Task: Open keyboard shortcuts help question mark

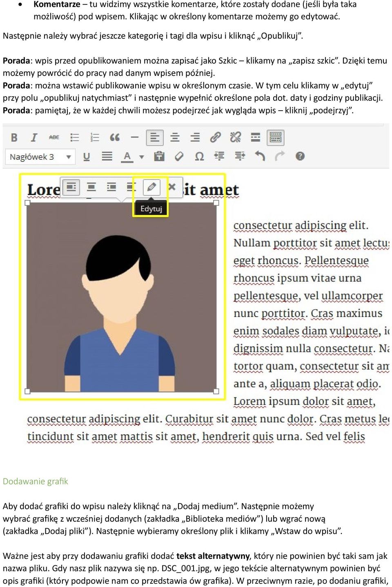Action: pyautogui.click(x=300, y=156)
